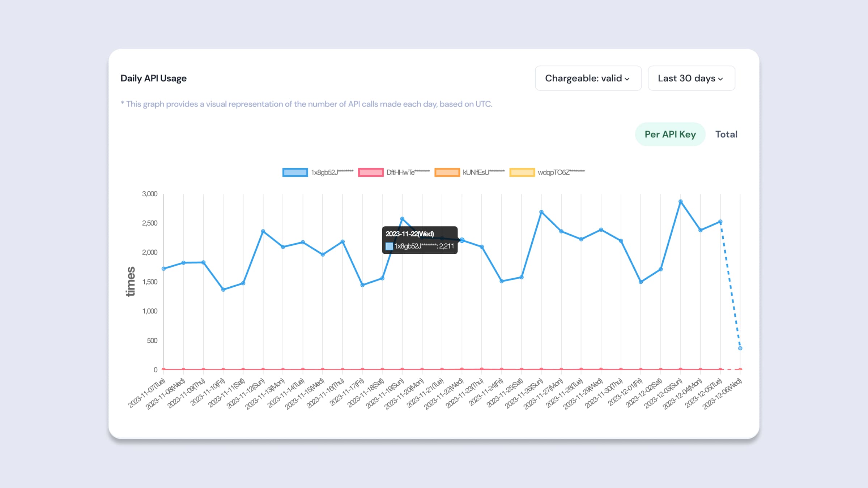Click the wdqpTO6Z legend label text
Viewport: 868px width, 488px height.
(561, 172)
